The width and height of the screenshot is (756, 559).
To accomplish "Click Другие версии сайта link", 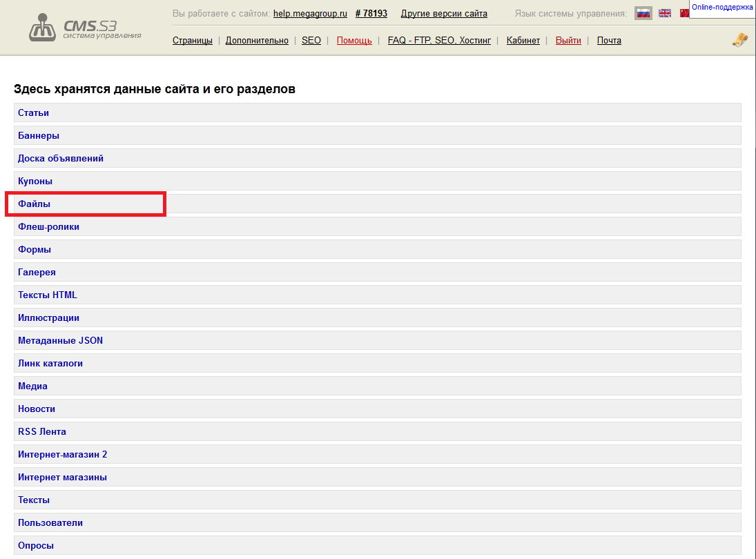I will (444, 14).
